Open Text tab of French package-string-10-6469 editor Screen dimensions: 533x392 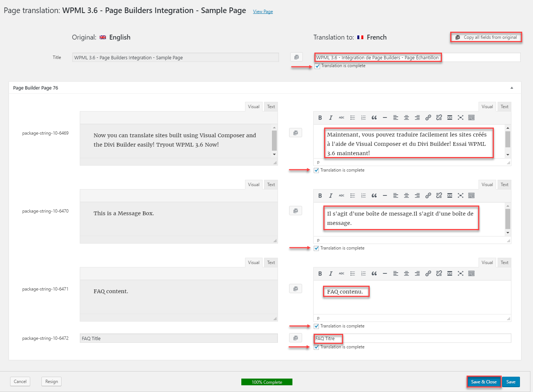point(505,107)
